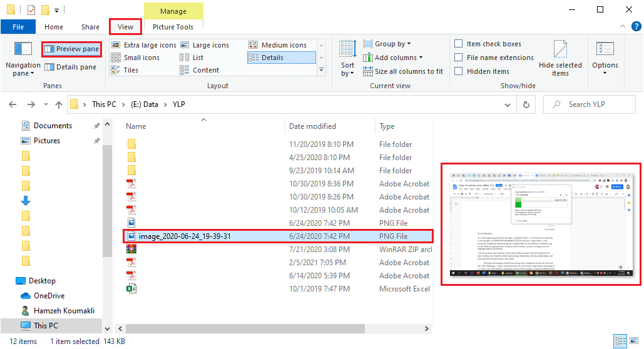
Task: Open the Add columns dropdown
Action: coord(399,58)
